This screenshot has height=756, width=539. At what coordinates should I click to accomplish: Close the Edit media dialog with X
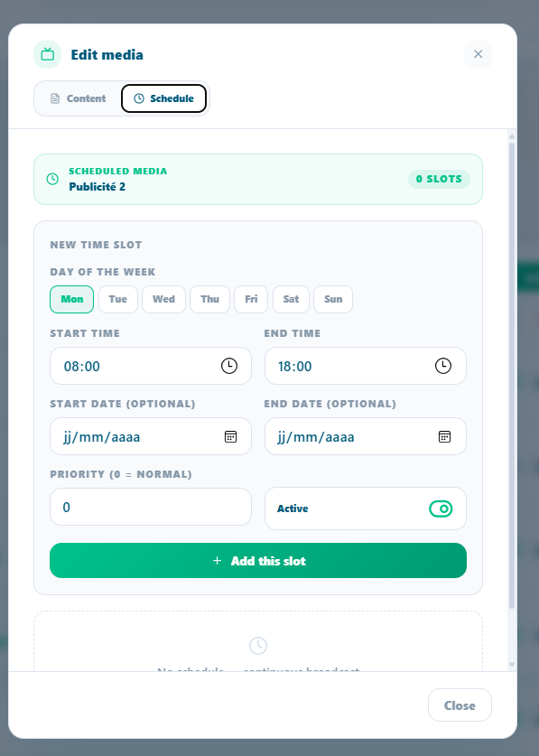(478, 54)
